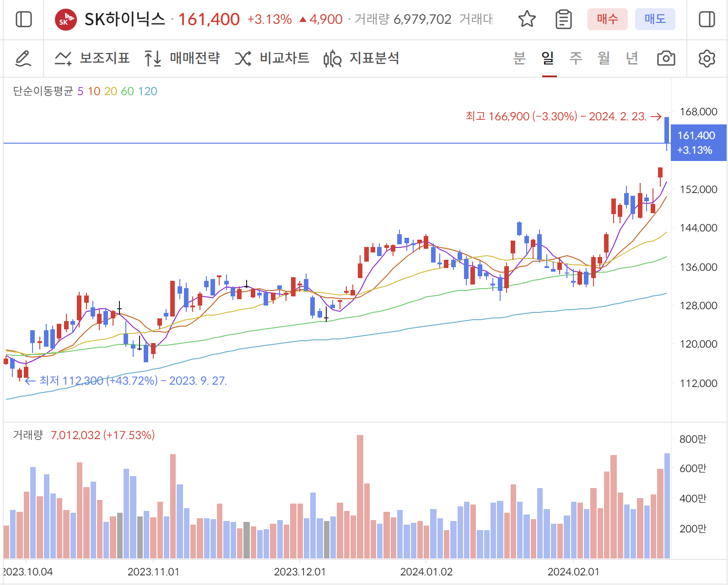
Task: Toggle the right sidebar panel icon
Action: point(707,20)
